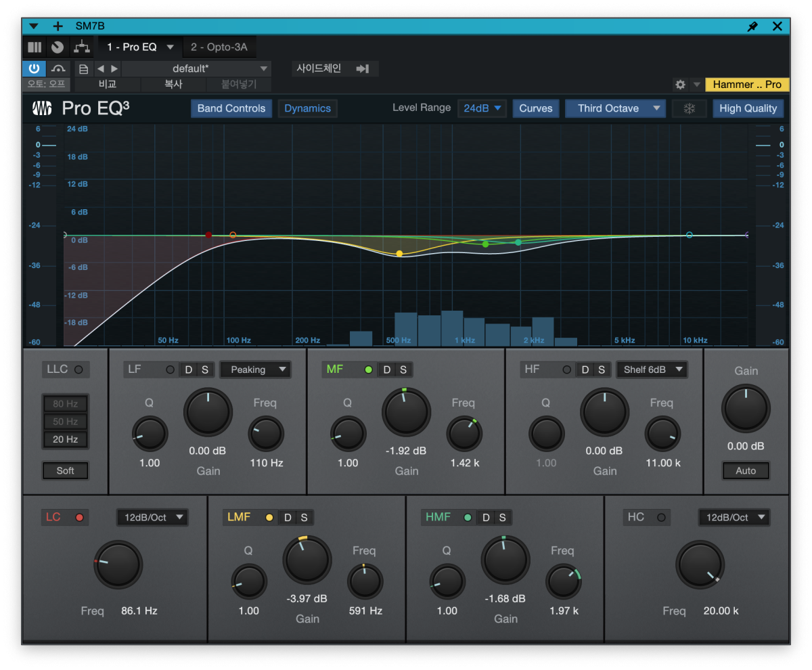Toggle the plugin power (bypass) button
This screenshot has width=812, height=670.
coord(34,68)
